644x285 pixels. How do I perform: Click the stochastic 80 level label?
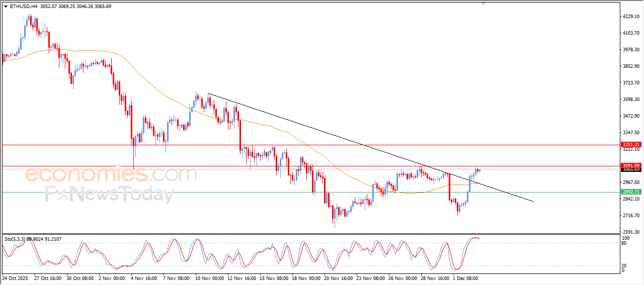(625, 243)
